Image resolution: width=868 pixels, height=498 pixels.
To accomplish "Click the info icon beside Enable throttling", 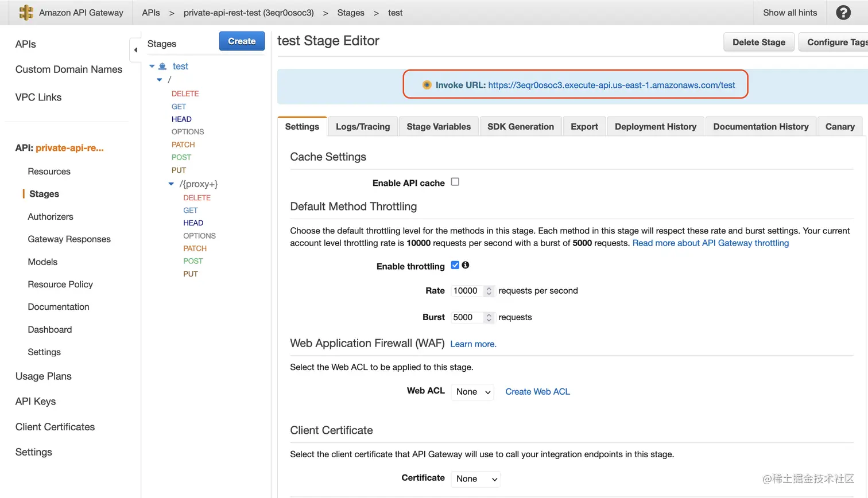I will pyautogui.click(x=466, y=265).
